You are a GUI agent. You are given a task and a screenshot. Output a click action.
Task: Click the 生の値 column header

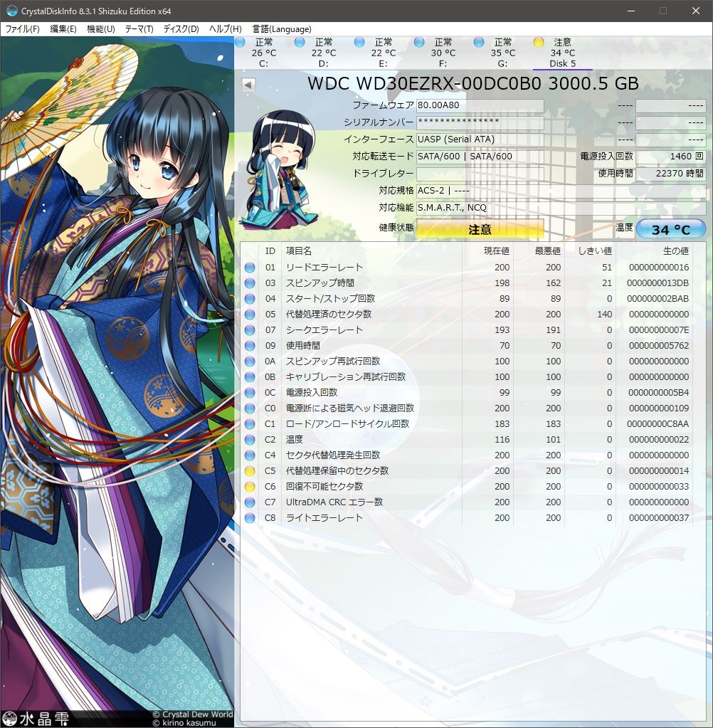(675, 251)
